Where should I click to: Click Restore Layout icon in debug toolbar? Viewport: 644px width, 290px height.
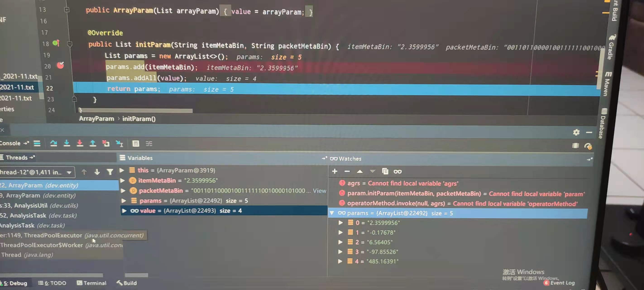coord(575,146)
